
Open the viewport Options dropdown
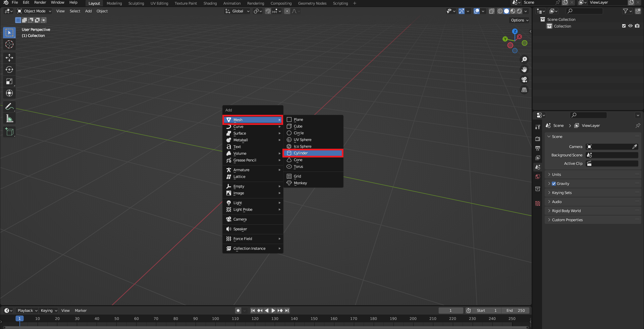(x=520, y=20)
